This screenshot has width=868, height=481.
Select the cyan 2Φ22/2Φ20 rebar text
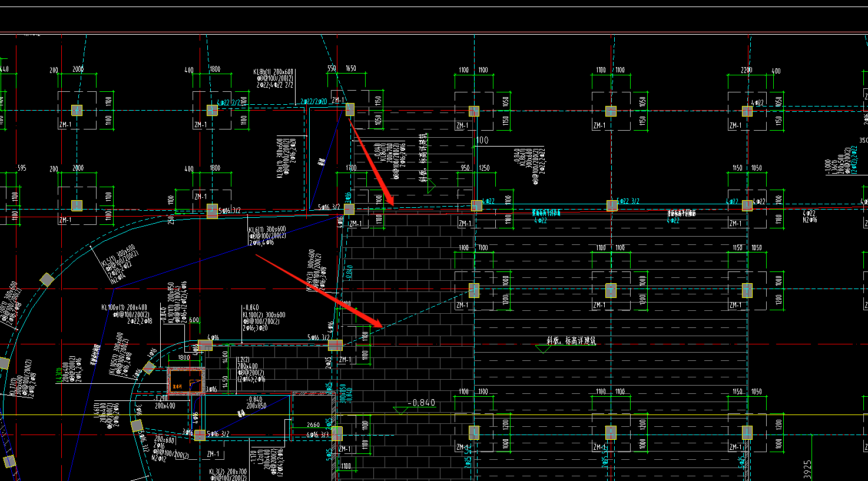tap(314, 102)
